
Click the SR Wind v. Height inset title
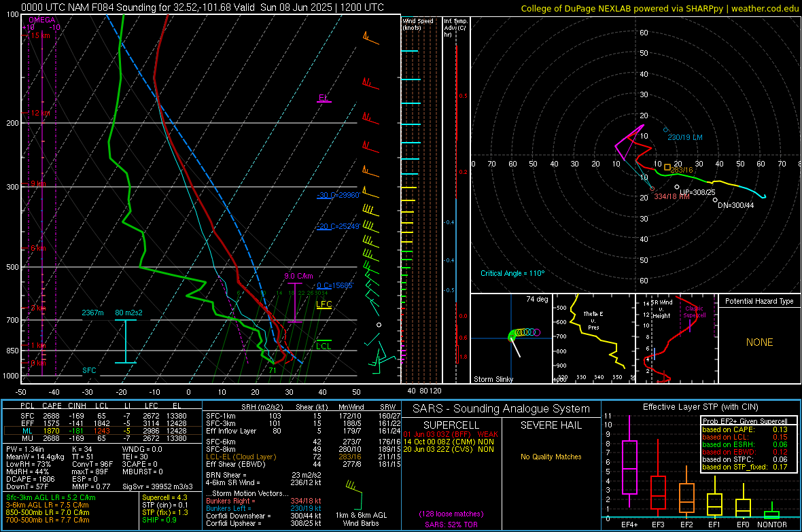coord(662,309)
